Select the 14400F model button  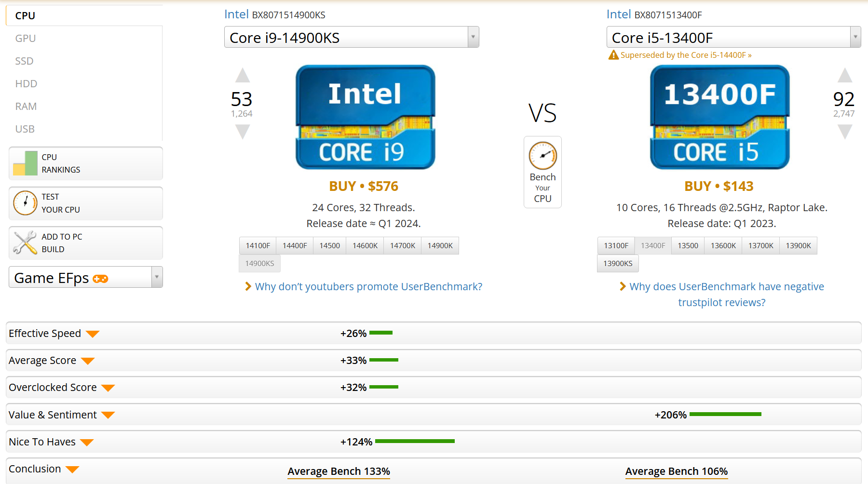295,245
